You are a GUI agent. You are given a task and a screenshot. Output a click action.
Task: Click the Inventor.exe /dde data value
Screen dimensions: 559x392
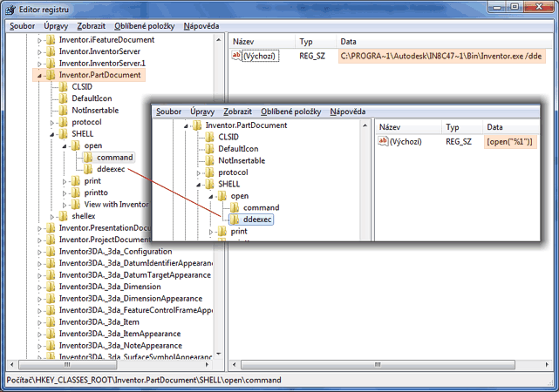(x=441, y=56)
